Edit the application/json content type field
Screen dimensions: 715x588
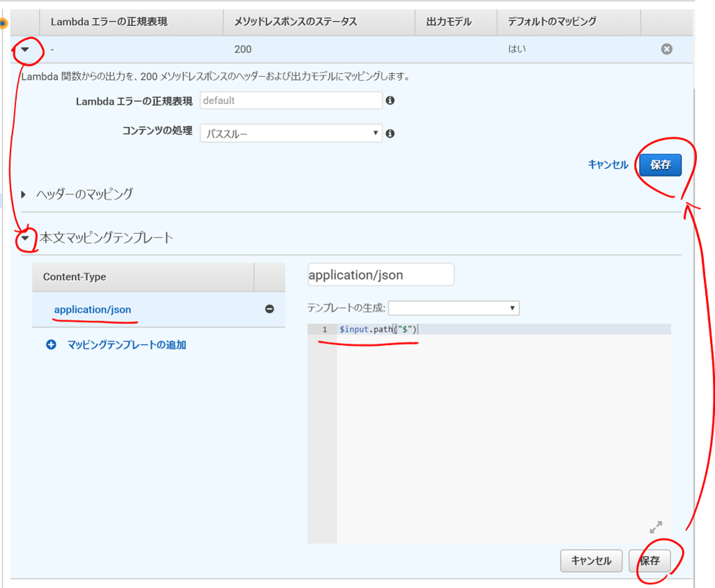pos(381,274)
